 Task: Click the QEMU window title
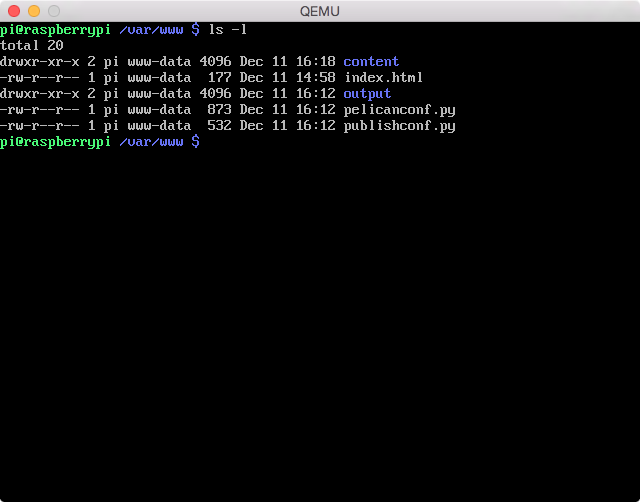(x=320, y=11)
